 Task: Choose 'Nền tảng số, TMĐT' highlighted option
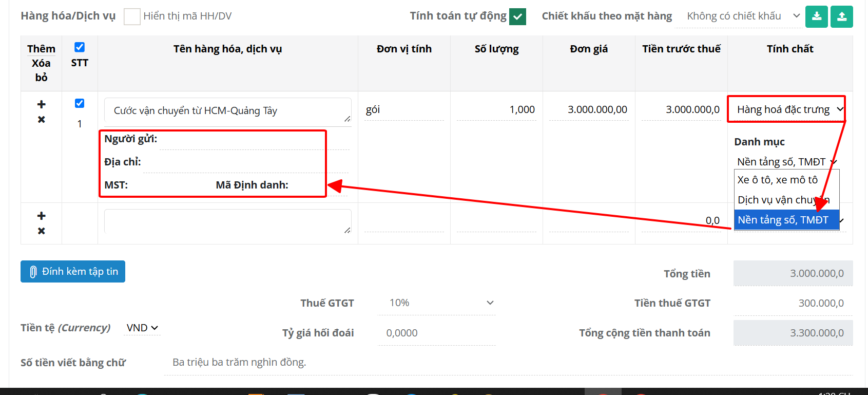coord(783,220)
